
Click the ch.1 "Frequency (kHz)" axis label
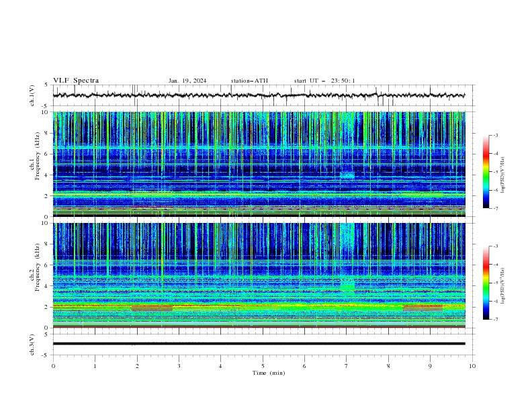[38, 156]
